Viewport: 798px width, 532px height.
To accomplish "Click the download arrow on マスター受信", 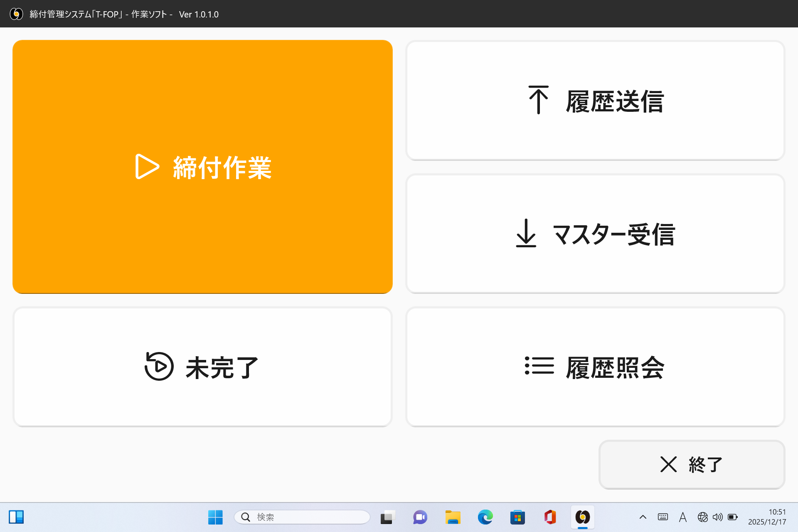I will click(525, 234).
